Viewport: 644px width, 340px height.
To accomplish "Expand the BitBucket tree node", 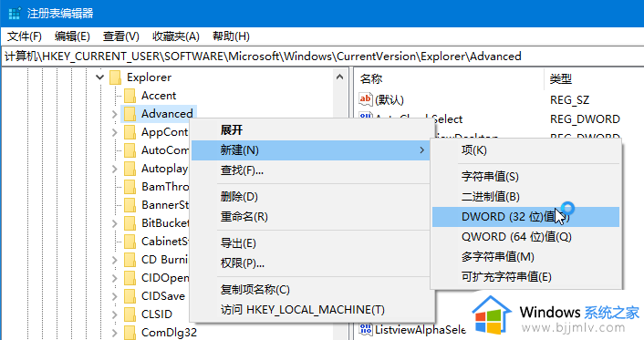I will (x=115, y=223).
